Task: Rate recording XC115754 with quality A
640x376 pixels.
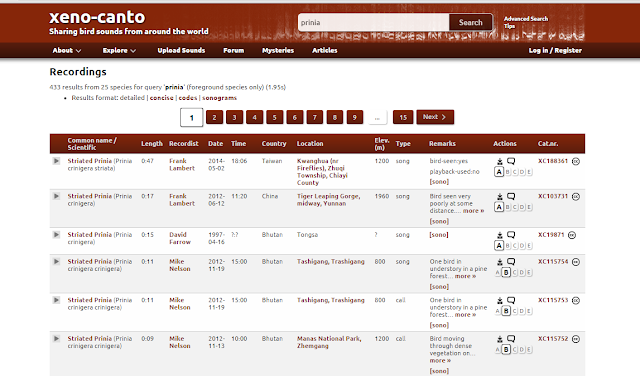Action: (x=498, y=272)
